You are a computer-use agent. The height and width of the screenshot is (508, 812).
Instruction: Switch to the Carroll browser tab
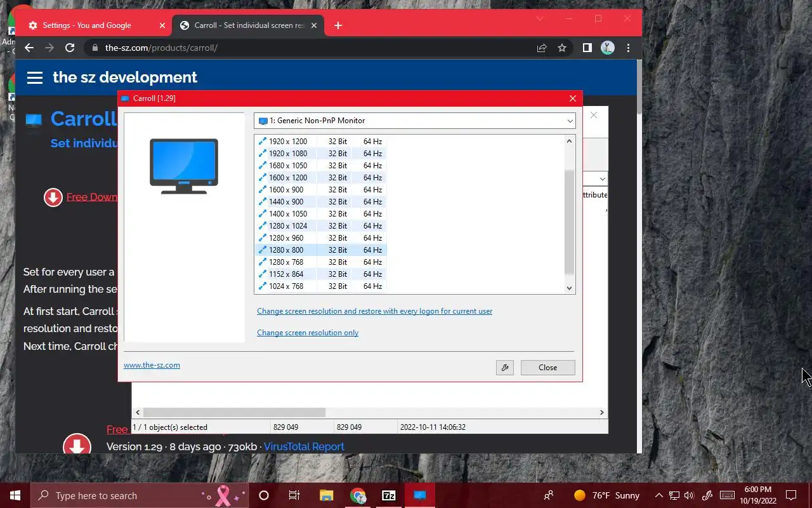[247, 25]
